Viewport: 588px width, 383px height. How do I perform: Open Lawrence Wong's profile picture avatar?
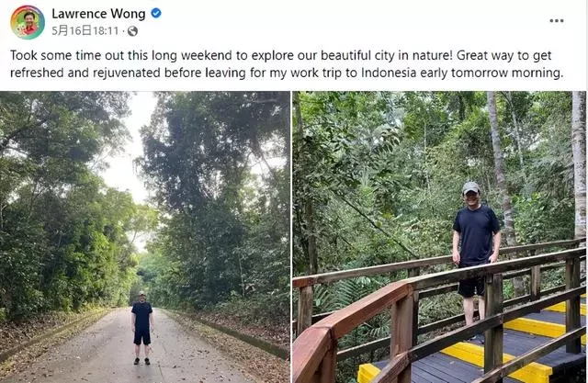point(28,22)
